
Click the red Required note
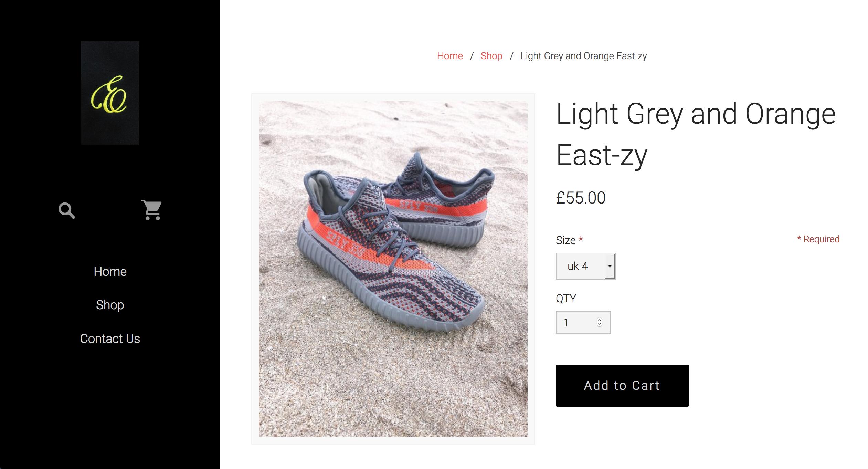(x=818, y=239)
